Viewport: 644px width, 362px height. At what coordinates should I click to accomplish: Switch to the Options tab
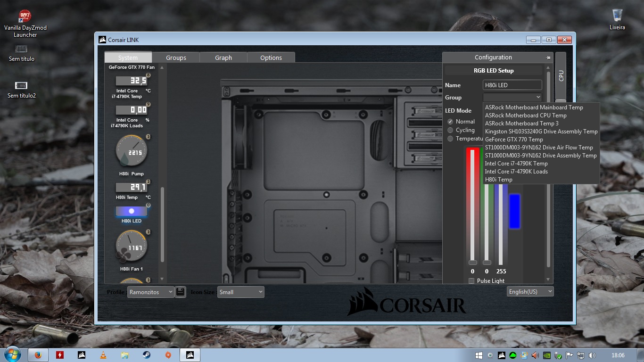click(x=271, y=58)
